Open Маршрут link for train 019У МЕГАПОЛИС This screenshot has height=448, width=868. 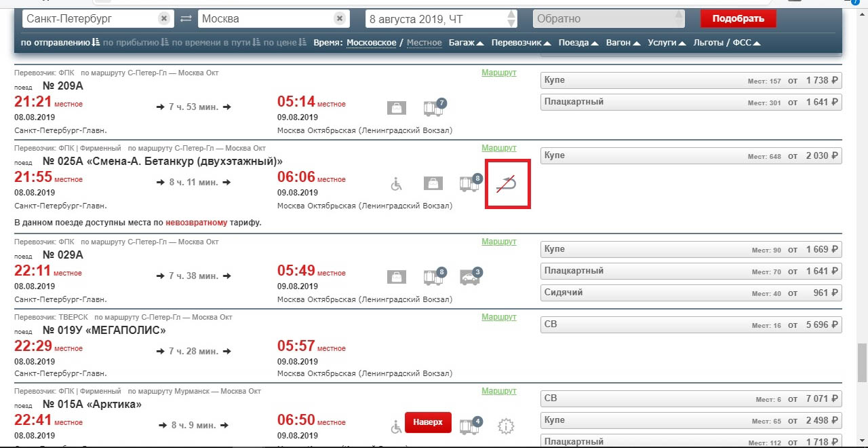pos(498,317)
